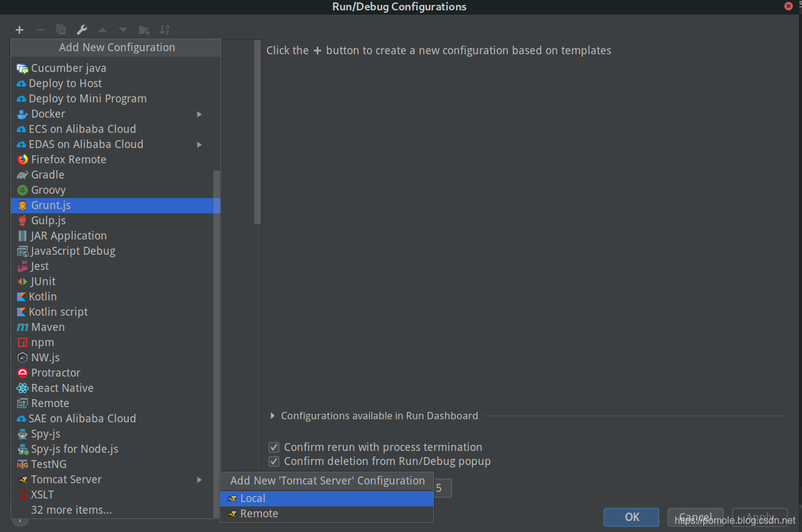This screenshot has height=532, width=802.
Task: Click the XSLT icon
Action: [23, 495]
